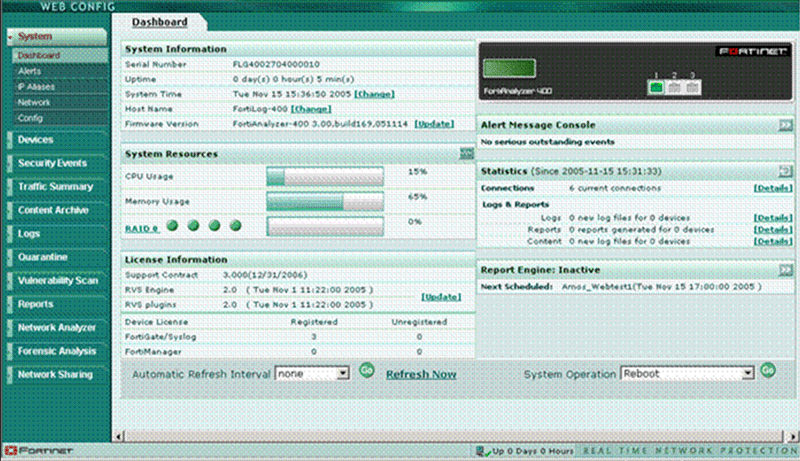Click the Fortinet logo on device panel
The image size is (800, 461).
click(x=753, y=51)
